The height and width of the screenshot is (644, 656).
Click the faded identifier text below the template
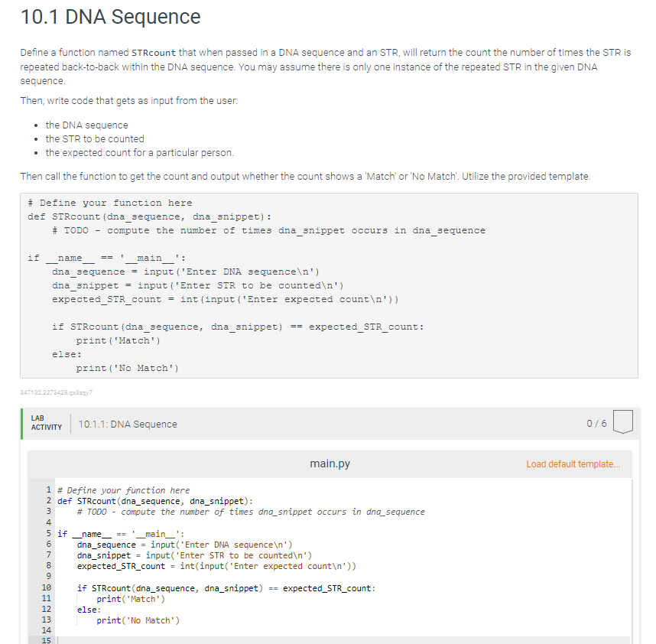pos(55,392)
